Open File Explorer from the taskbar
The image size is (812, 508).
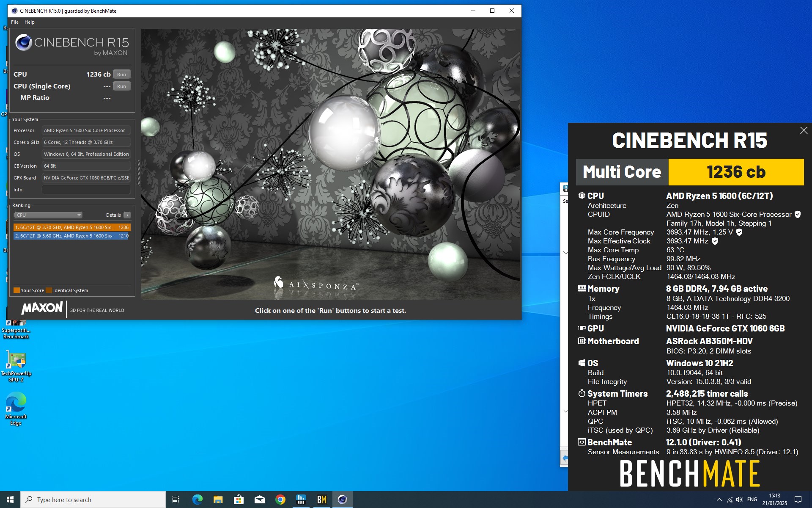tap(218, 500)
